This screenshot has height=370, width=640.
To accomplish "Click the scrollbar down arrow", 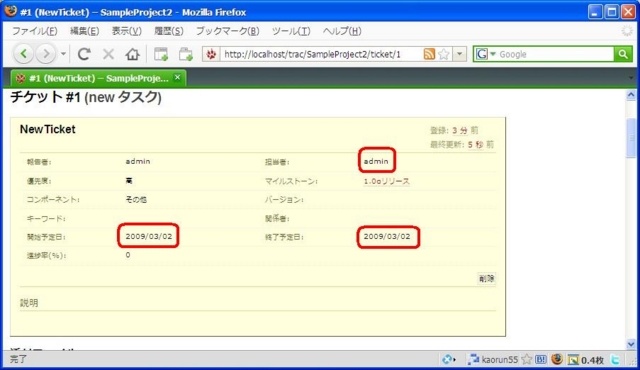I will (631, 344).
